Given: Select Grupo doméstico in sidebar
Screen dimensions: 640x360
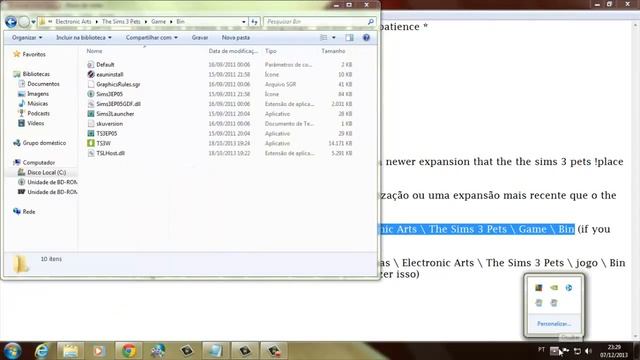Looking at the screenshot, I should coord(44,143).
